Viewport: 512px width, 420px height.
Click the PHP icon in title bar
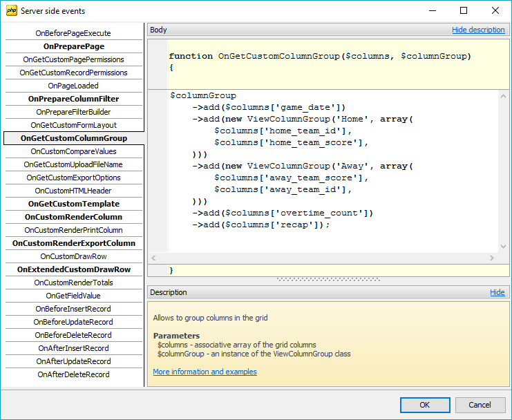click(11, 11)
